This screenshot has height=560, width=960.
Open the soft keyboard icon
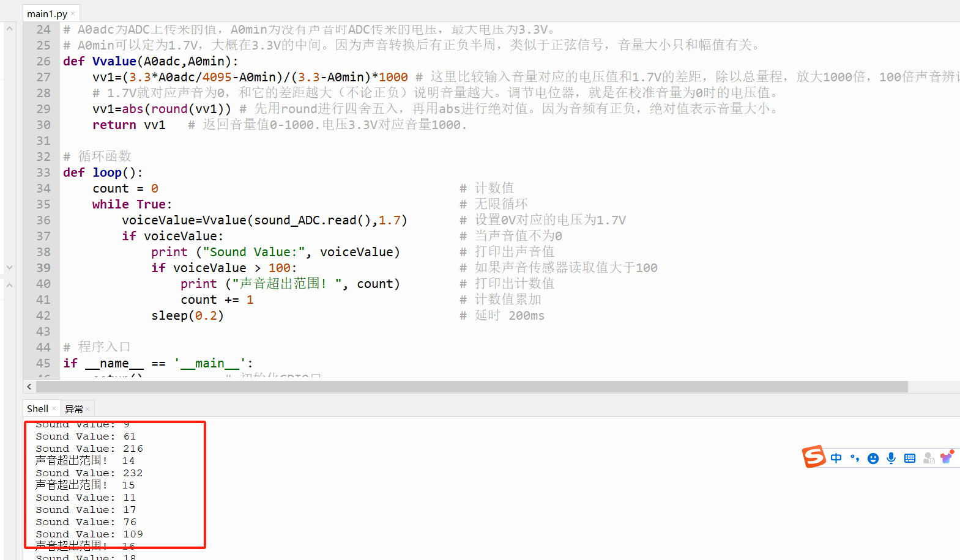910,459
